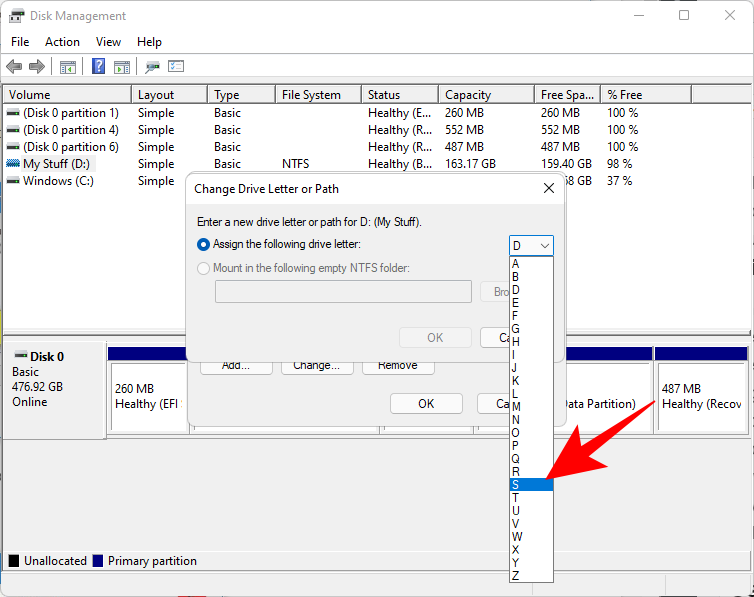Click the Properties checklist toolbar icon

tap(177, 67)
